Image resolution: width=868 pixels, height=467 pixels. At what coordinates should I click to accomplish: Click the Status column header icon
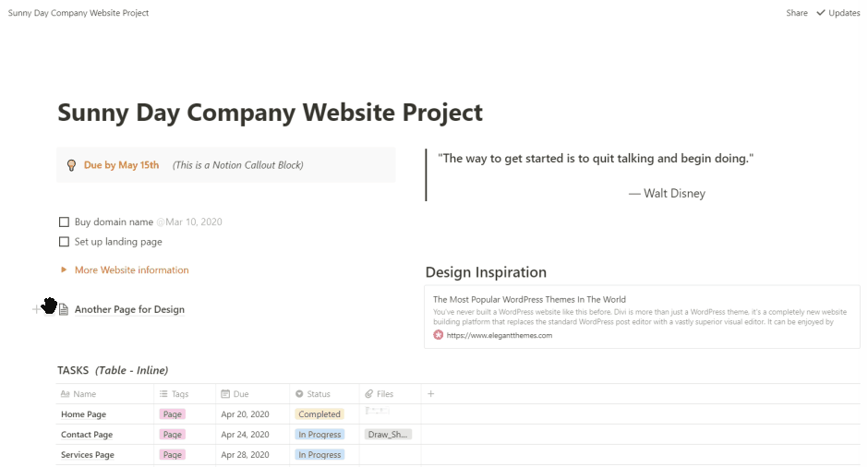(300, 394)
